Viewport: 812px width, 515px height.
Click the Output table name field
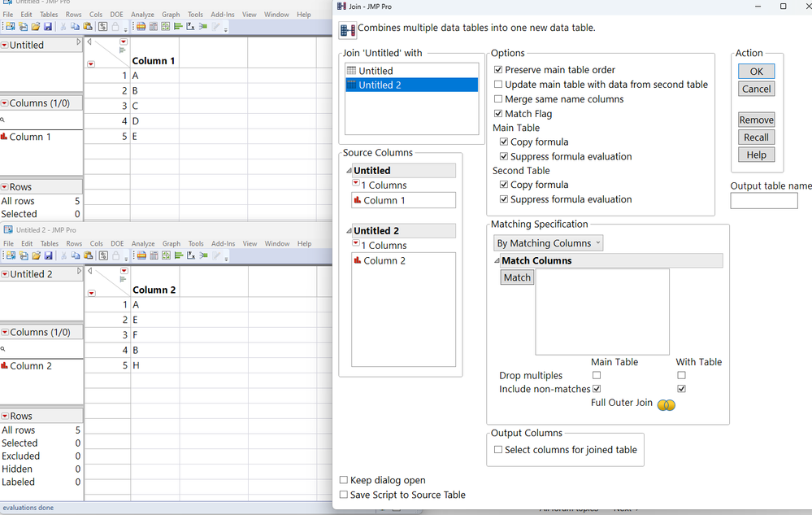764,201
